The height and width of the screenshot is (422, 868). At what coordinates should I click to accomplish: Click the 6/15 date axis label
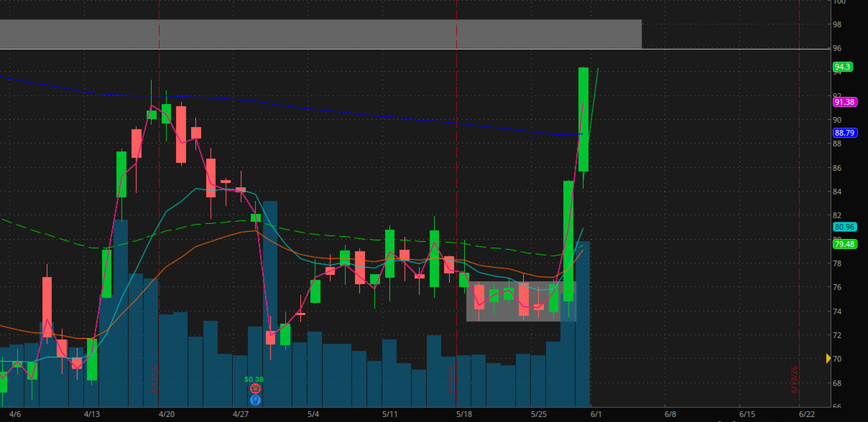747,415
